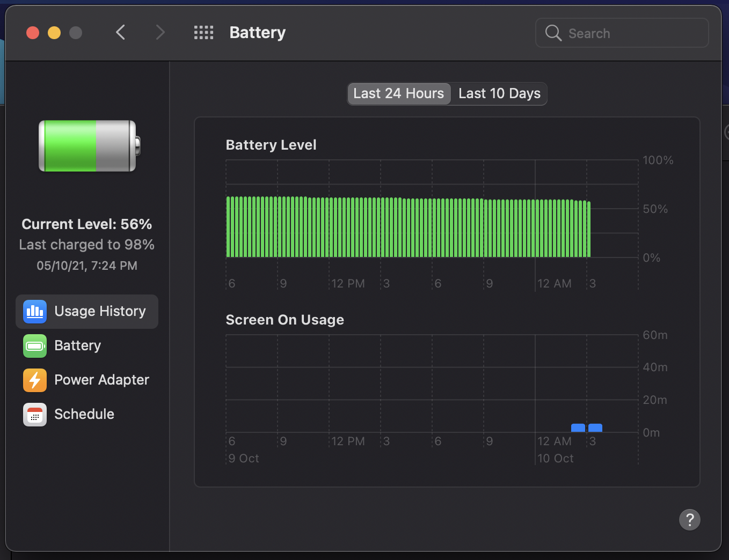Viewport: 729px width, 560px height.
Task: Click the green battery level bars
Action: click(x=409, y=227)
